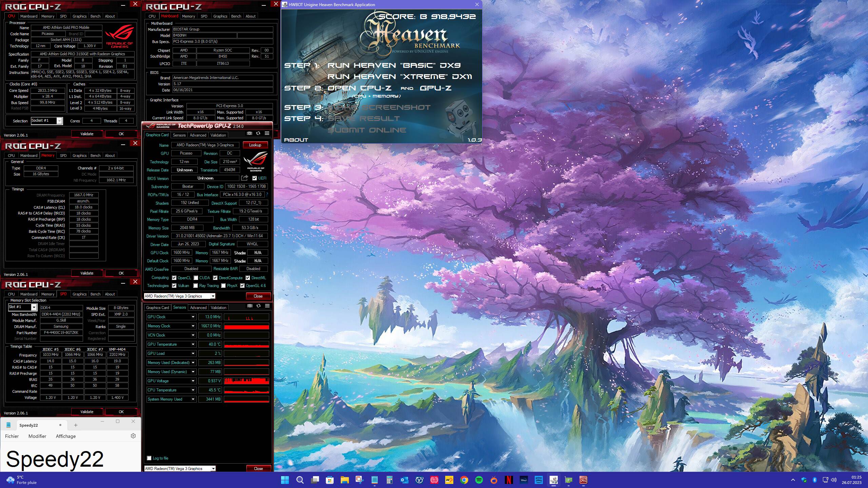Open Notepad settings gear icon
Screen dimensions: 868x488
(x=133, y=436)
